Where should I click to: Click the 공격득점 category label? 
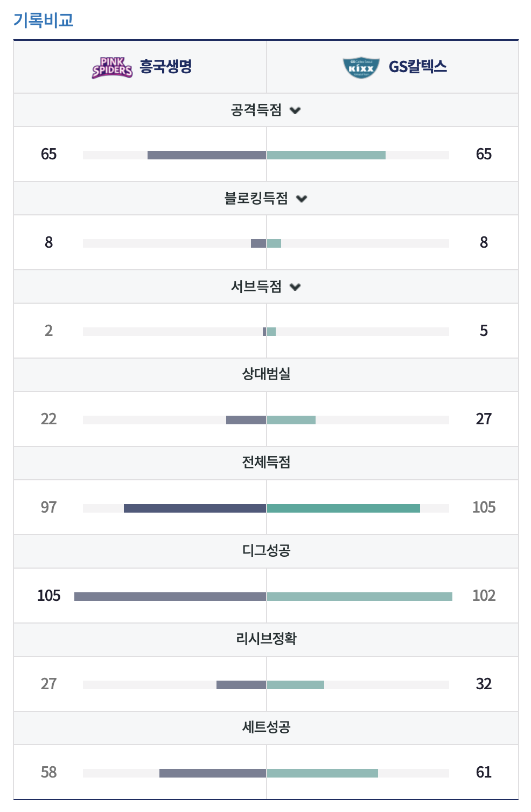(256, 110)
